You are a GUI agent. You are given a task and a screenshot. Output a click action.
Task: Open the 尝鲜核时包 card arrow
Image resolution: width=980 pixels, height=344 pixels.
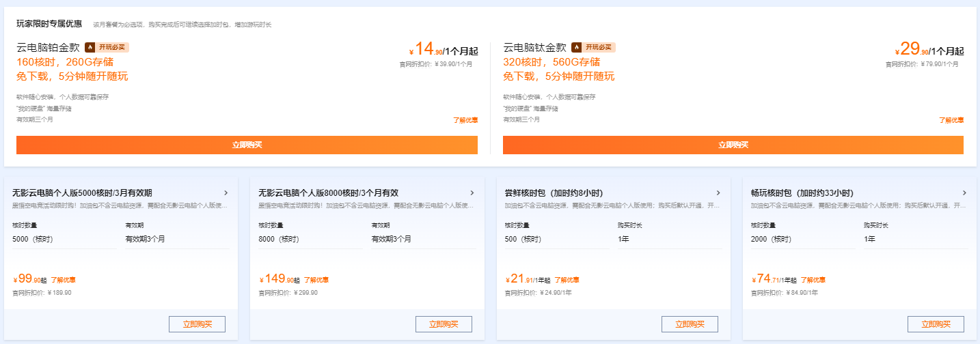(x=718, y=193)
